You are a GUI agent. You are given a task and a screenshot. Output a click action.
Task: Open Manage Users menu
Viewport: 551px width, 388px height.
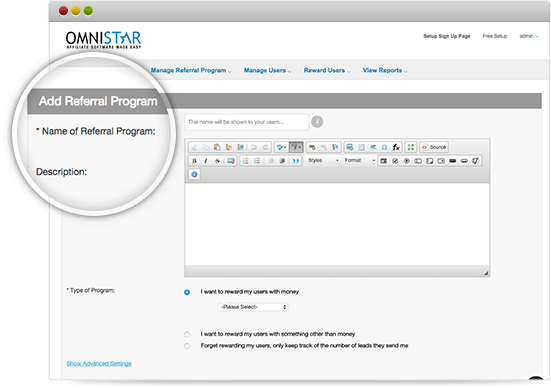point(268,71)
